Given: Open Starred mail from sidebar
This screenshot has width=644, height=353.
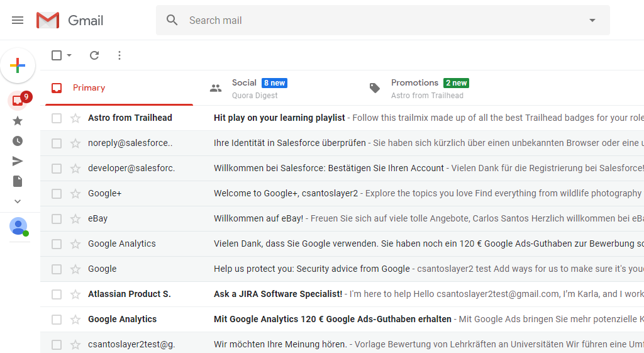Looking at the screenshot, I should tap(18, 121).
